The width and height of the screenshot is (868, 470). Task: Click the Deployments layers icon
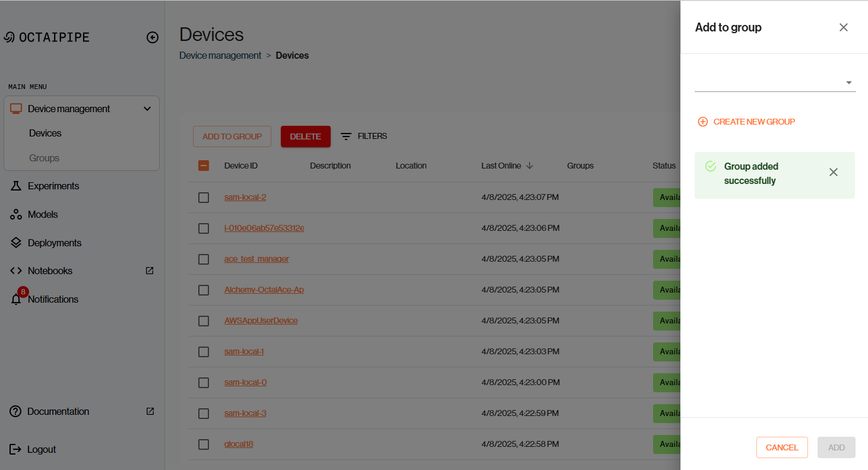(16, 243)
